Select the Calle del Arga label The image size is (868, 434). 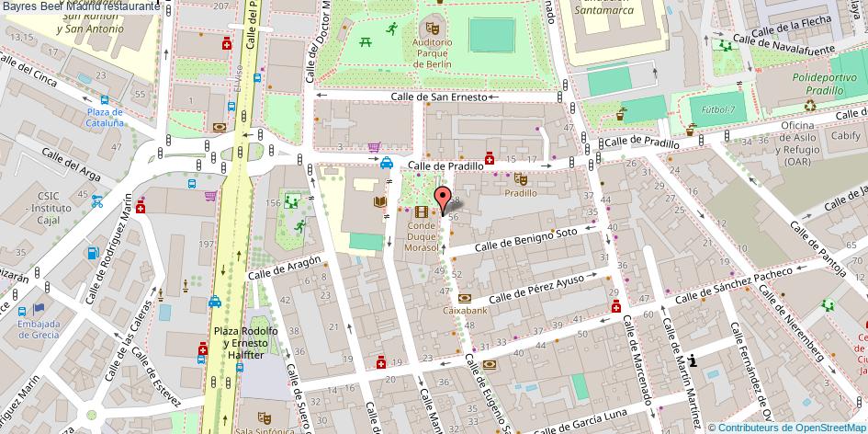tap(71, 166)
